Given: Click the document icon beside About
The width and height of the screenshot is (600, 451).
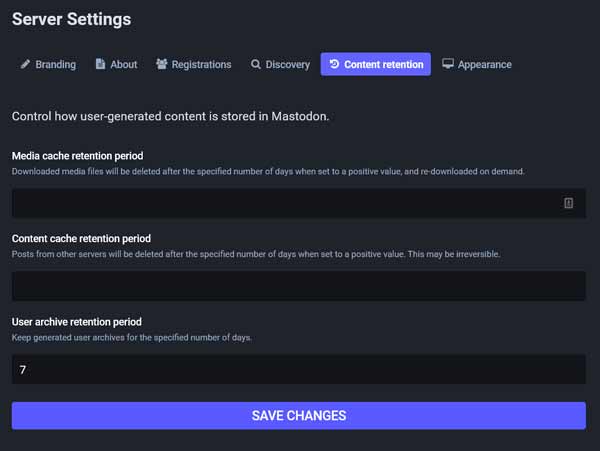Looking at the screenshot, I should (x=100, y=64).
